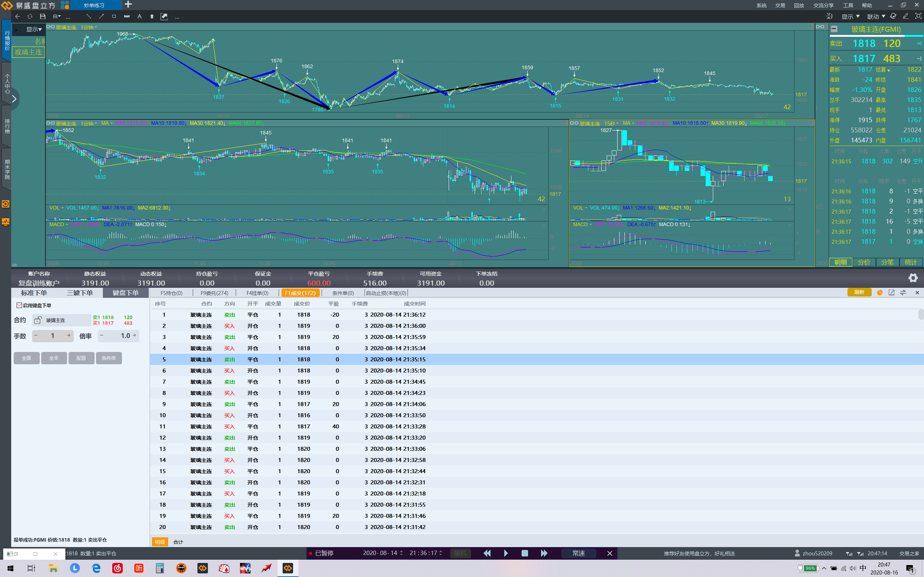Switch to the F9委托(274) tab
The height and width of the screenshot is (577, 924).
[x=214, y=293]
